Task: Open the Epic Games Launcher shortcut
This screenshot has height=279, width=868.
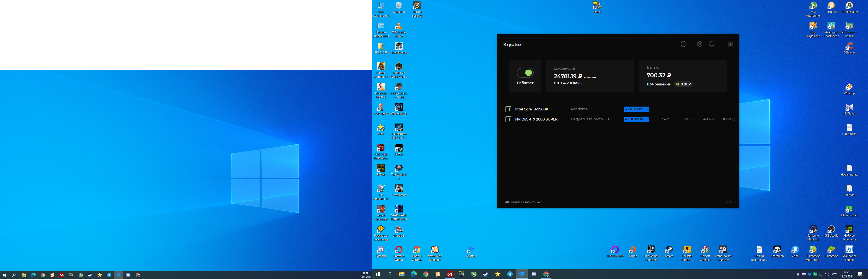Action: point(651,254)
